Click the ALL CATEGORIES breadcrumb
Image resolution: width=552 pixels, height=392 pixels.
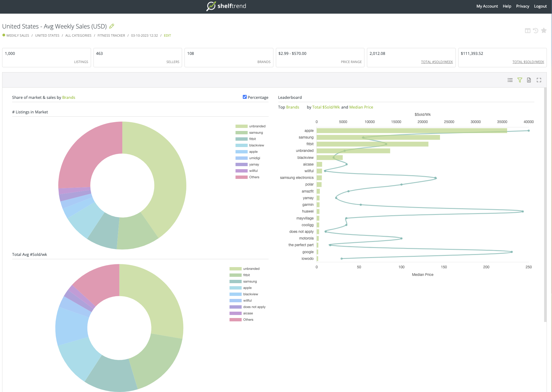click(78, 35)
